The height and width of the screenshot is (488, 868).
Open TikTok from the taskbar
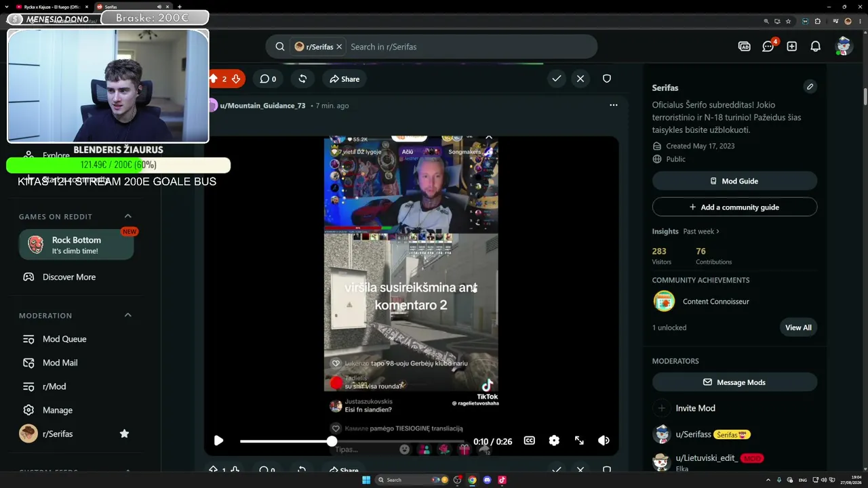pyautogui.click(x=502, y=480)
